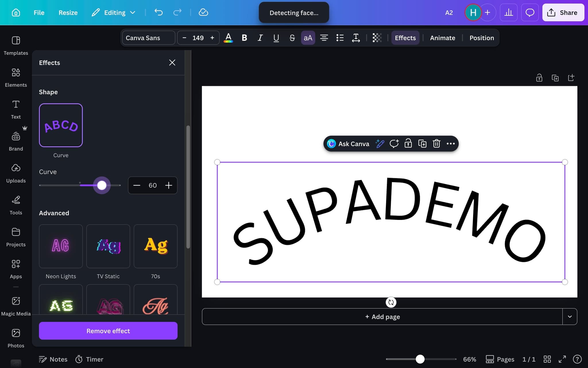Toggle italic formatting

coord(260,38)
